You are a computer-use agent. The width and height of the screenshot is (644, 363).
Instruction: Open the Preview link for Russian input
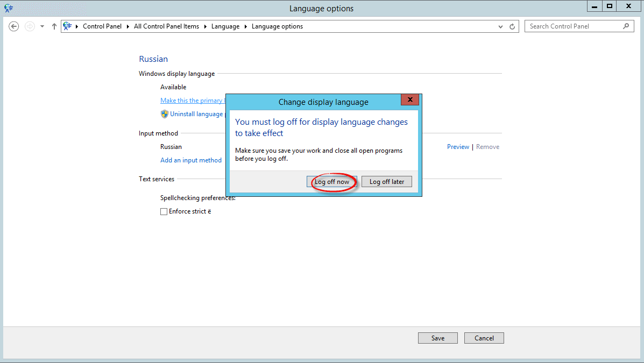458,147
